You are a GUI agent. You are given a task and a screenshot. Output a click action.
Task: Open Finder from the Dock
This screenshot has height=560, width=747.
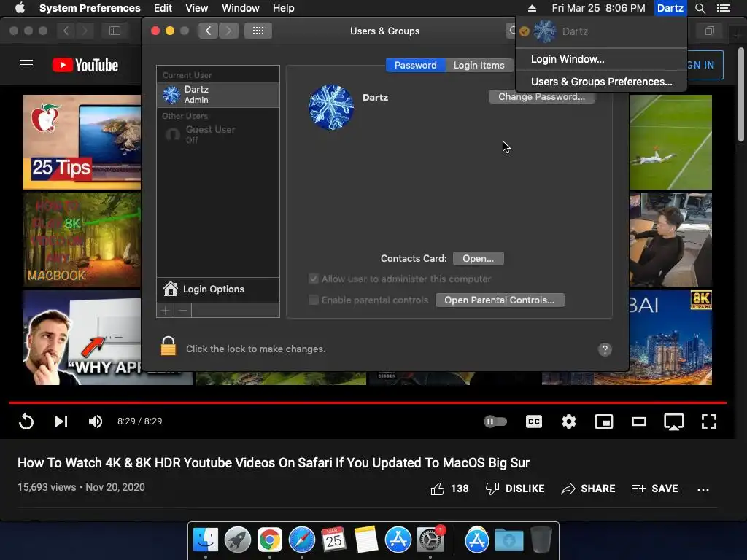pyautogui.click(x=206, y=540)
